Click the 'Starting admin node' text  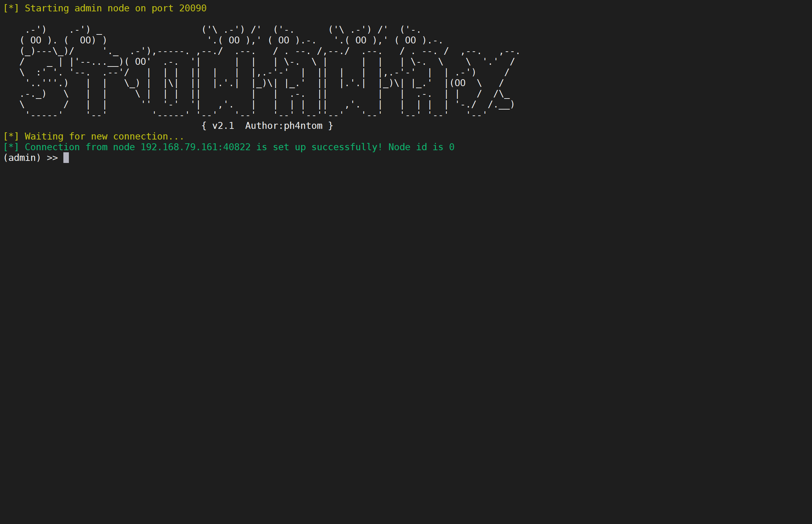pos(77,8)
